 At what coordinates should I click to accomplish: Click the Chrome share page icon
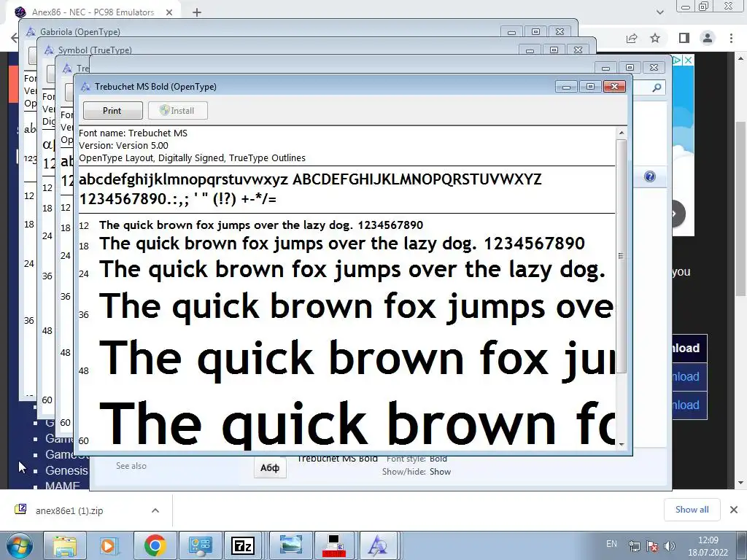point(632,38)
